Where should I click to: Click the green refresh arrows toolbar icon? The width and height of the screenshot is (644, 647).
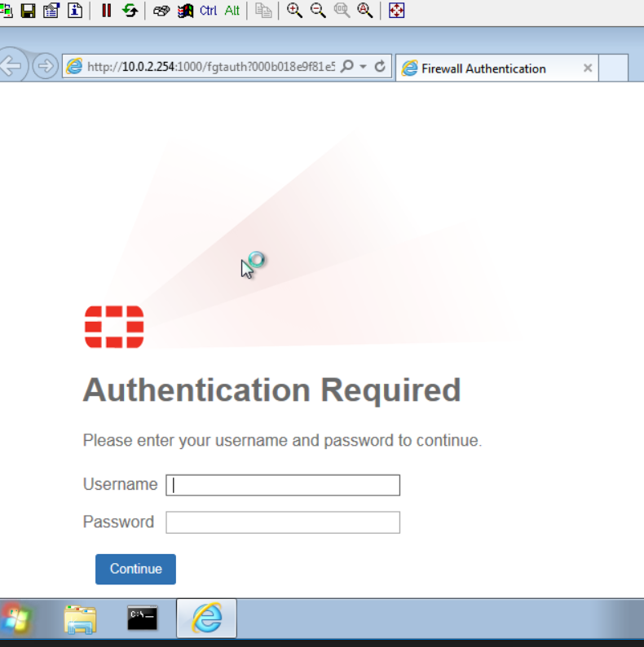(x=130, y=11)
